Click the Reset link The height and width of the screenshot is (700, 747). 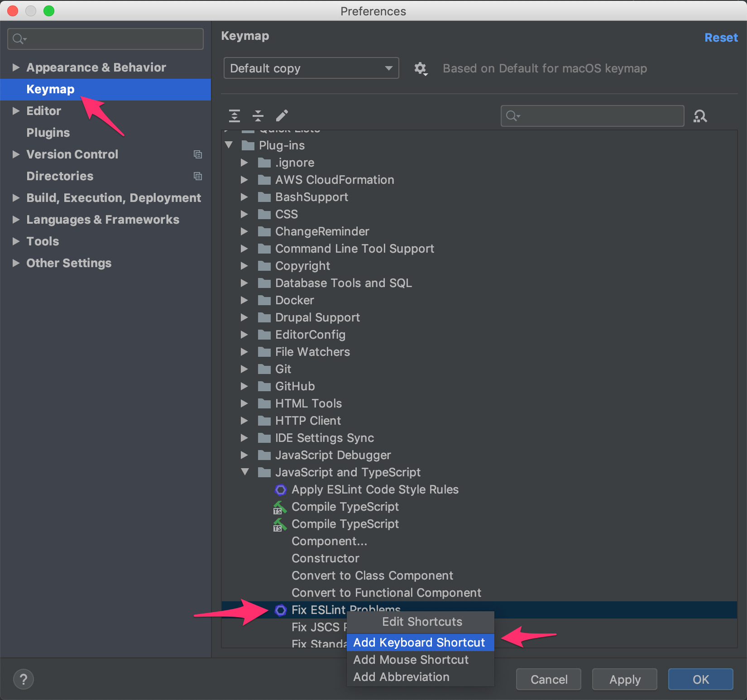[721, 38]
